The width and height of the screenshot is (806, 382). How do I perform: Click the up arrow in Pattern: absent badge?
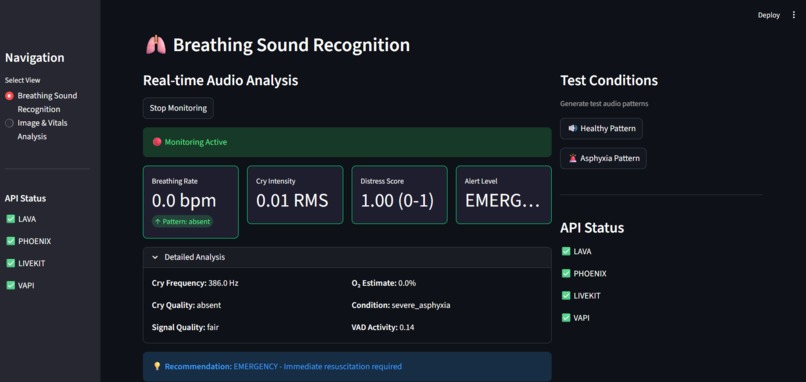157,221
